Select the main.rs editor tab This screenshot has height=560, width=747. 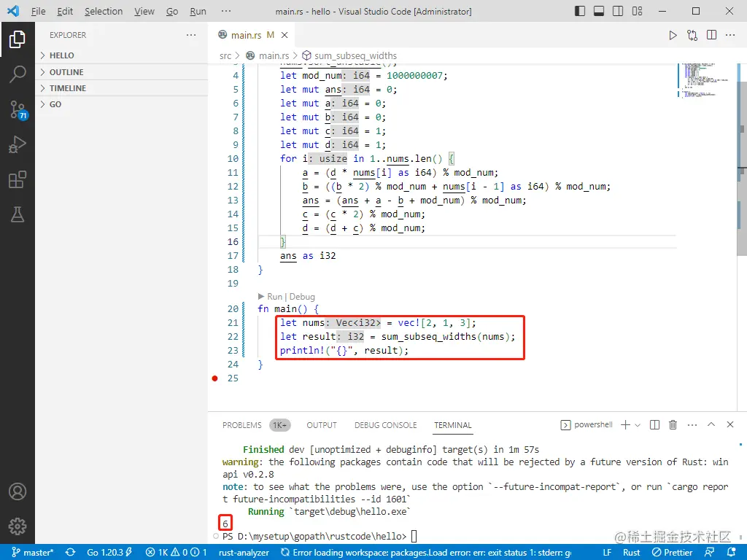[251, 35]
